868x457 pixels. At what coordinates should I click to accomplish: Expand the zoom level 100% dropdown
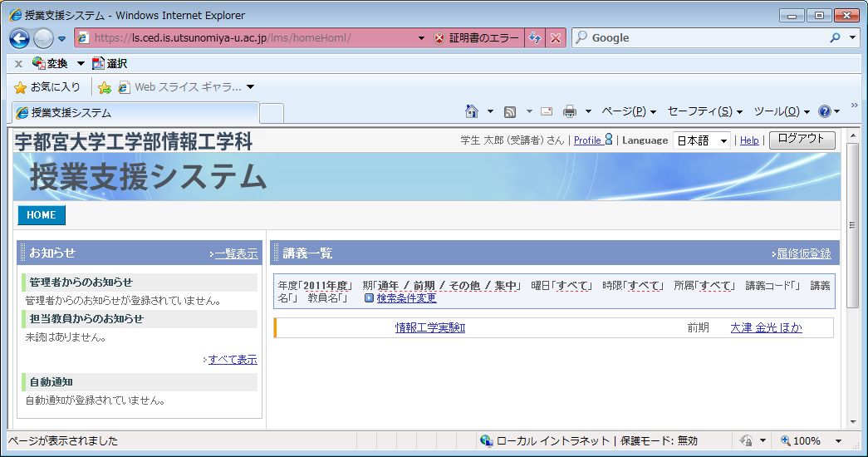838,441
